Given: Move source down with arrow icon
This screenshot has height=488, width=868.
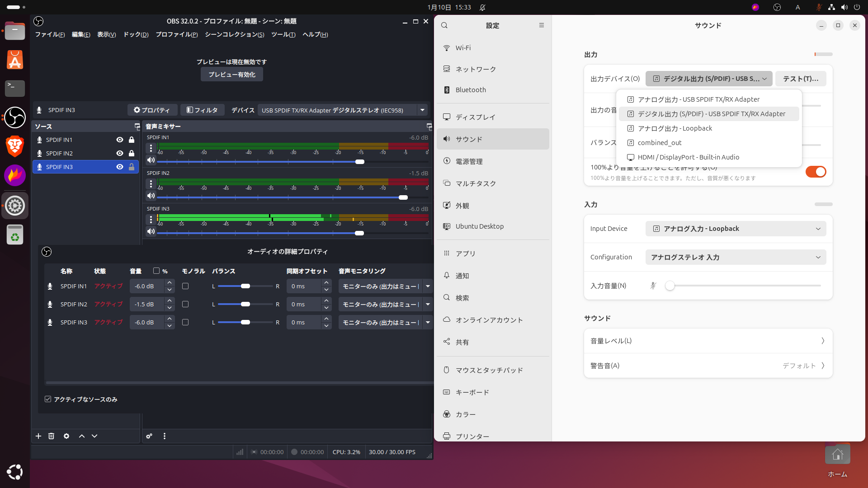Looking at the screenshot, I should click(94, 436).
